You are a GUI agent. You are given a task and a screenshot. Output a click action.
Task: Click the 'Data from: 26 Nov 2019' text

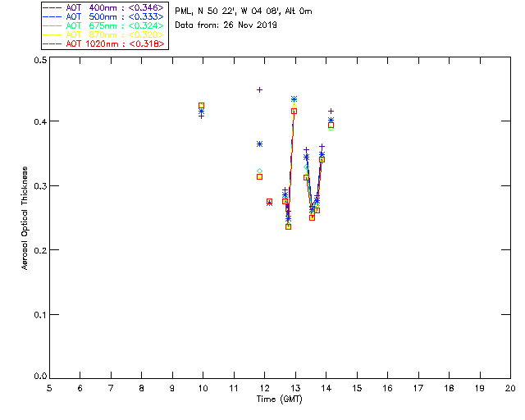tap(226, 25)
